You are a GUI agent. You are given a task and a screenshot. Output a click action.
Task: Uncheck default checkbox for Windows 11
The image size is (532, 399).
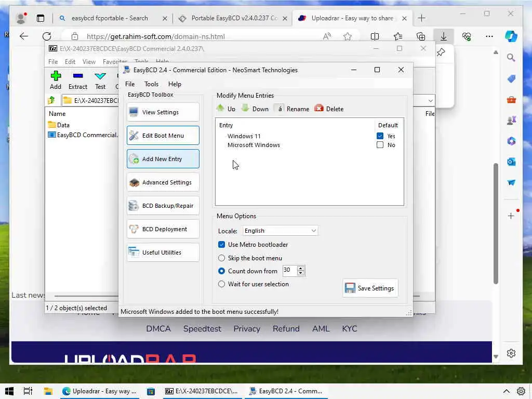[380, 136]
